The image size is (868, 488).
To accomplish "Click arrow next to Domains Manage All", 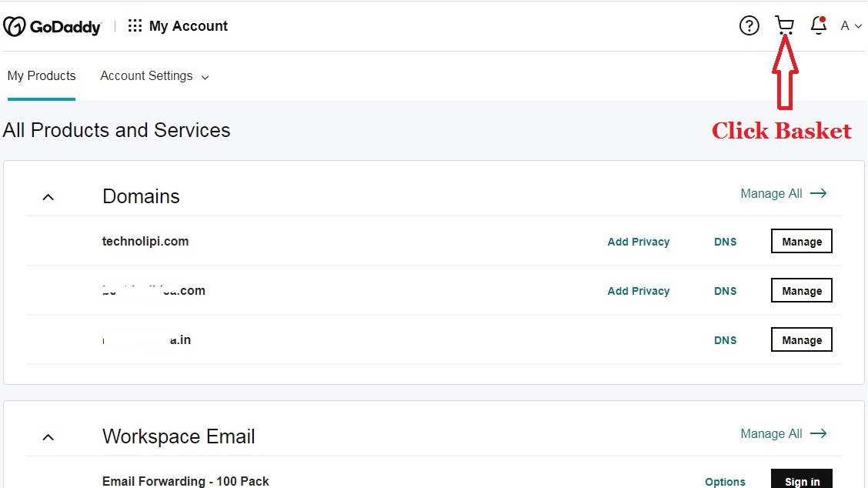I will pyautogui.click(x=819, y=193).
